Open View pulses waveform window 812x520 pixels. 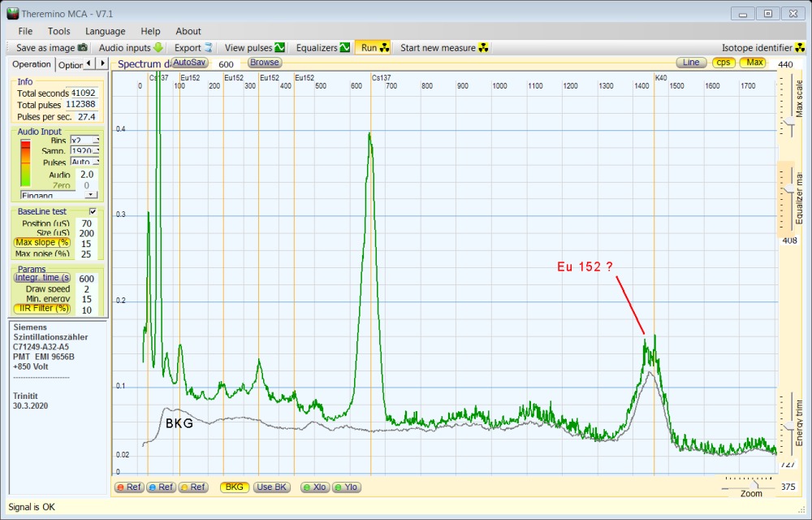tap(254, 48)
